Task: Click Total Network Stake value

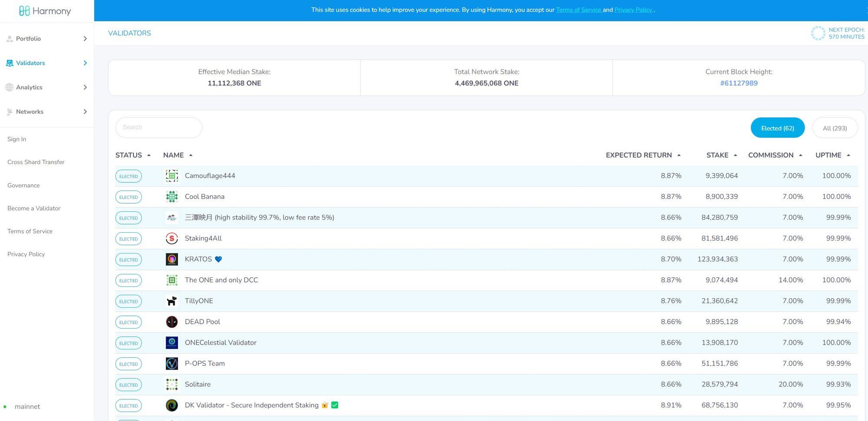Action: [x=487, y=83]
